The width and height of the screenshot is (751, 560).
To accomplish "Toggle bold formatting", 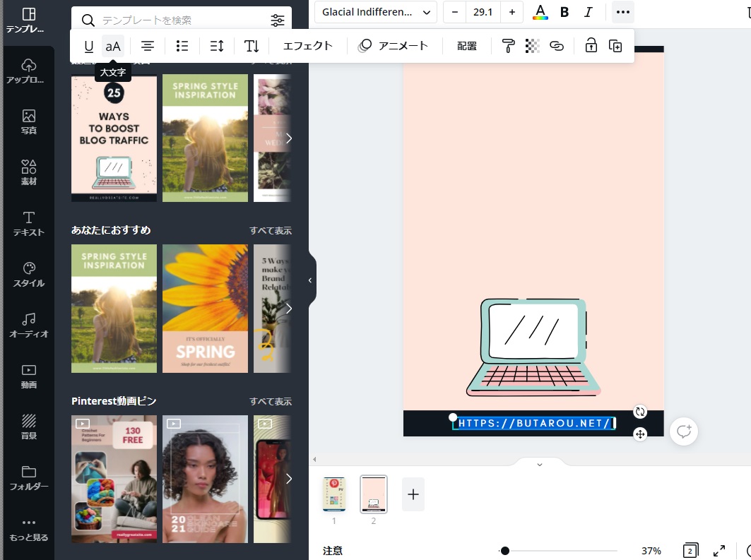I will pyautogui.click(x=564, y=12).
